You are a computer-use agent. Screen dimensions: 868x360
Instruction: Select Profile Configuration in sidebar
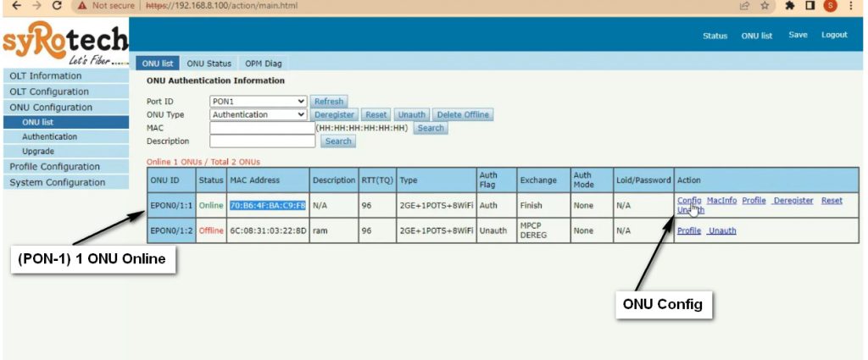54,166
